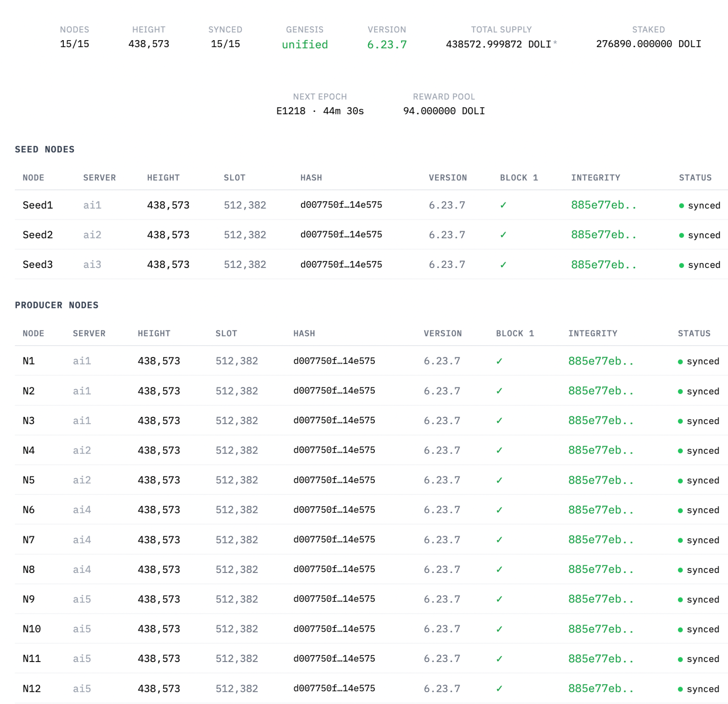Click the Block 1 checkmark in row N6

point(499,510)
